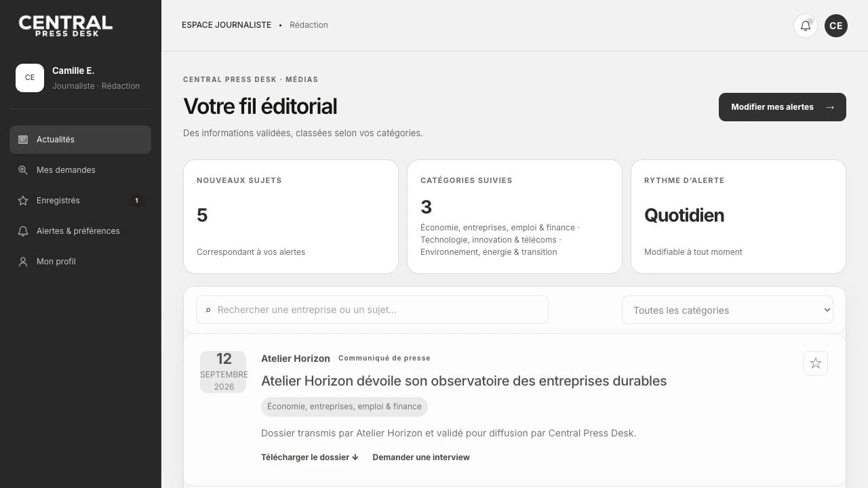This screenshot has width=868, height=488.
Task: Click the Communiqué de presse label
Action: coord(384,358)
